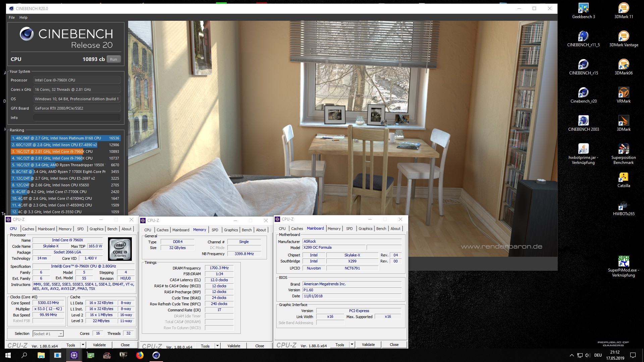Expand Tools dropdown arrow in right CPU-Z
Viewport: 644px width, 362px height.
(352, 345)
